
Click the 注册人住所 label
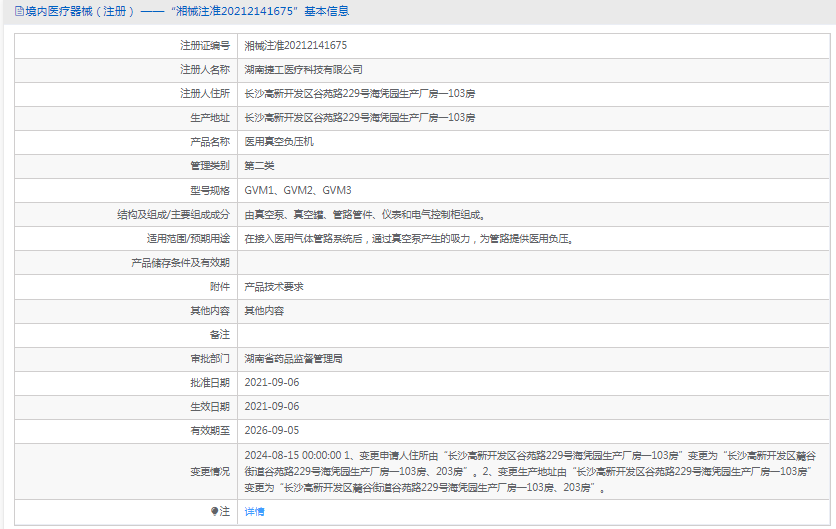pyautogui.click(x=205, y=93)
